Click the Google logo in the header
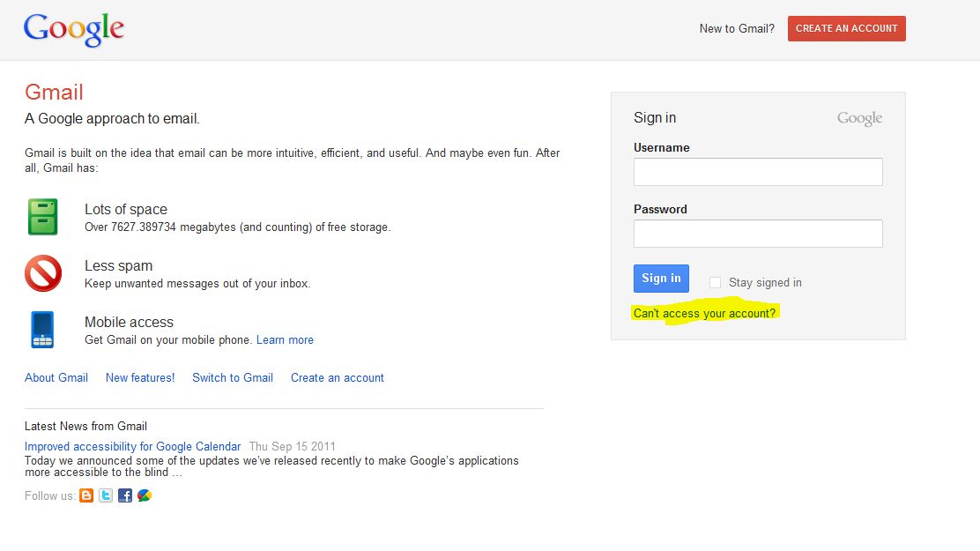980x551 pixels. (74, 29)
